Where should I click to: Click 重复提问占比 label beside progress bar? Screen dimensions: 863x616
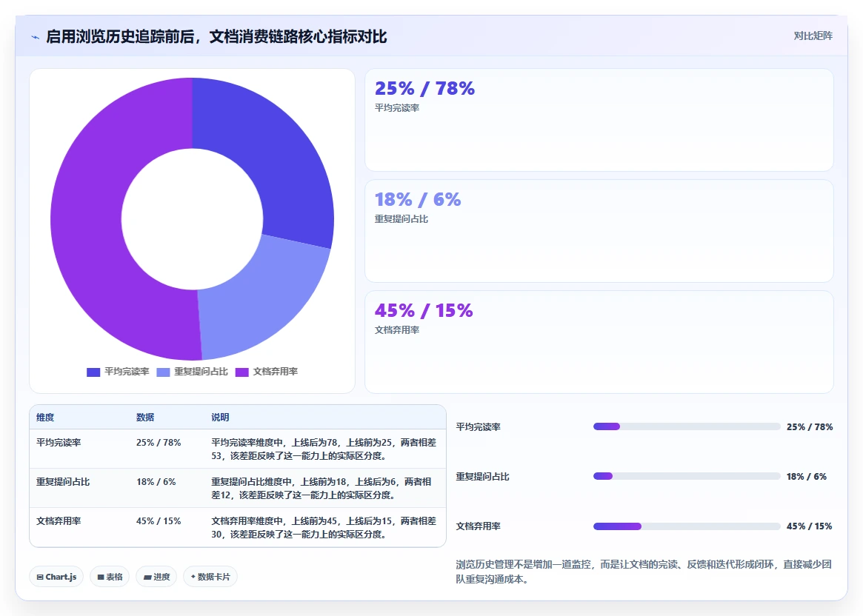[x=483, y=476]
